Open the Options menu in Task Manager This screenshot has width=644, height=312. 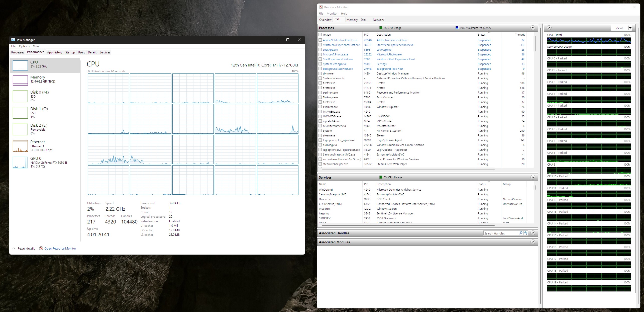[x=24, y=46]
